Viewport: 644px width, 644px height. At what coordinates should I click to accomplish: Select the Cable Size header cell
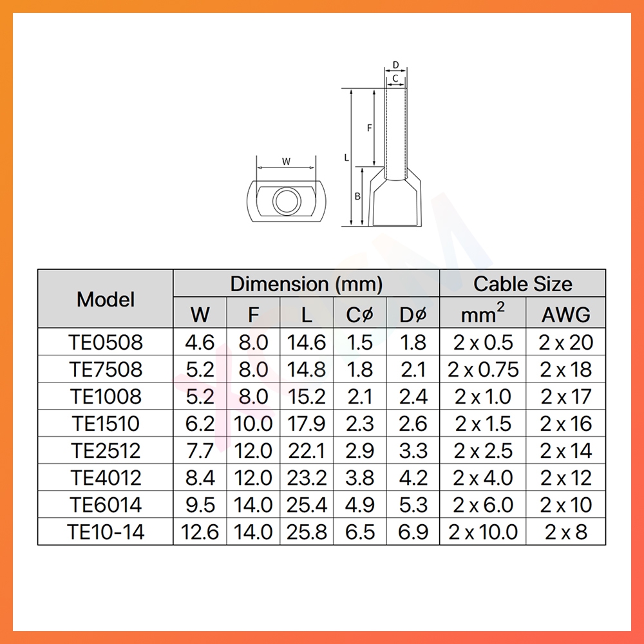[x=522, y=283]
